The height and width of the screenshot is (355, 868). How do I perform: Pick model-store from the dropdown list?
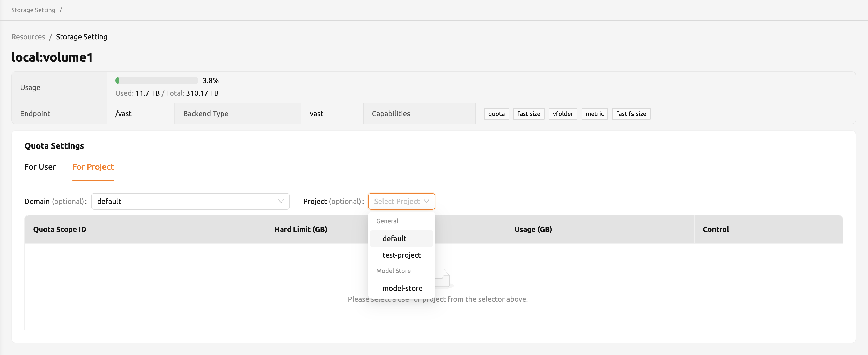(x=401, y=288)
